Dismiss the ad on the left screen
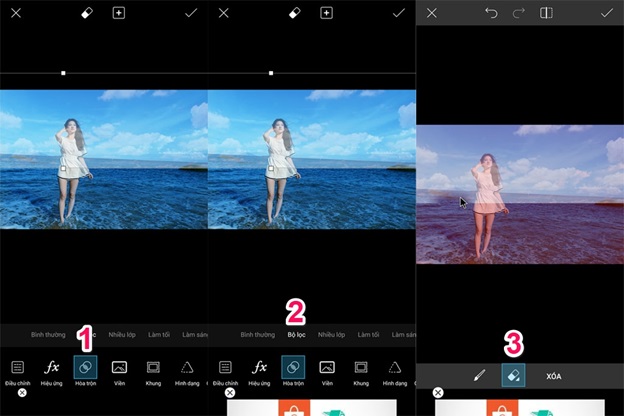Viewport: 624px width, 416px height. (22, 393)
